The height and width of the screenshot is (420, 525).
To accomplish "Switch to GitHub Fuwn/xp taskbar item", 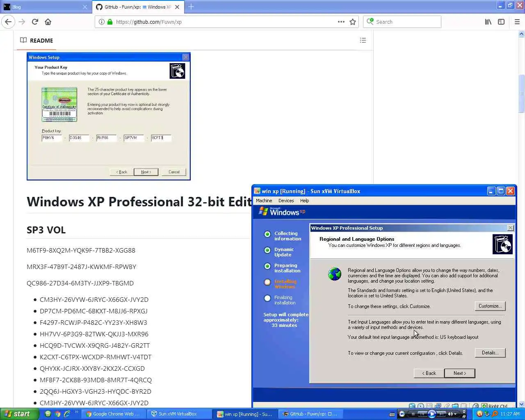I will pyautogui.click(x=310, y=414).
